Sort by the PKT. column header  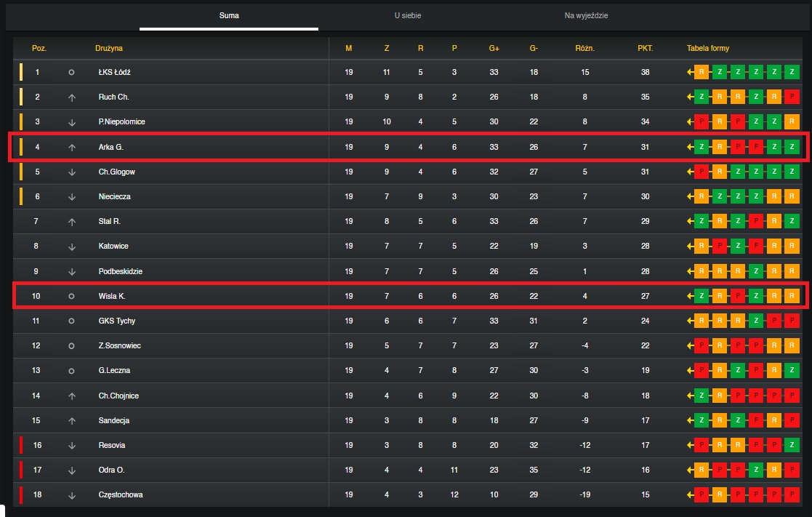point(646,48)
